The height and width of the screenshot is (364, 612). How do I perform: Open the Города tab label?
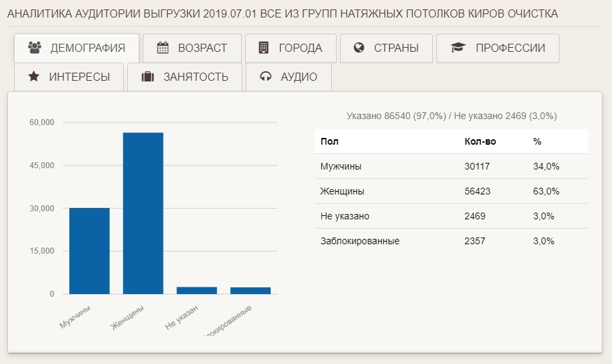point(300,48)
